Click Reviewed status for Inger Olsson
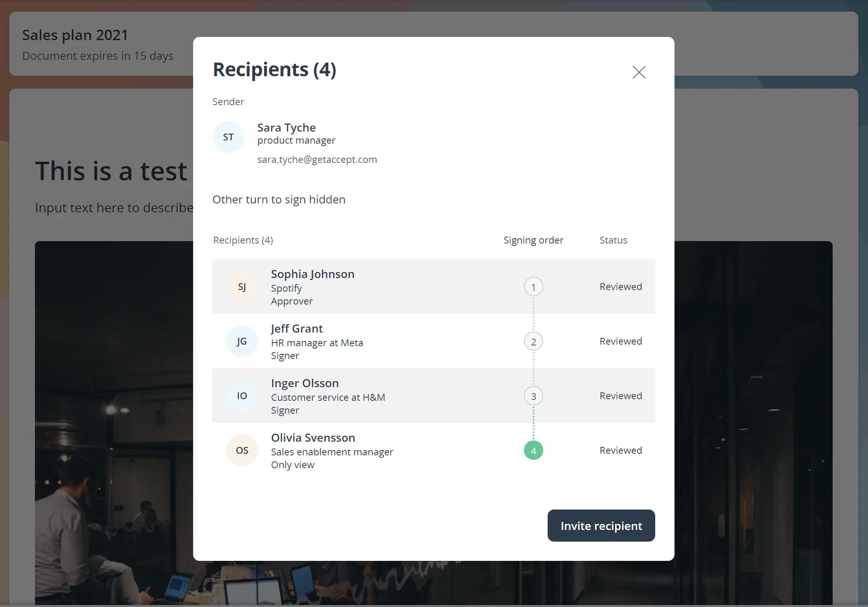Image resolution: width=868 pixels, height=607 pixels. click(621, 396)
